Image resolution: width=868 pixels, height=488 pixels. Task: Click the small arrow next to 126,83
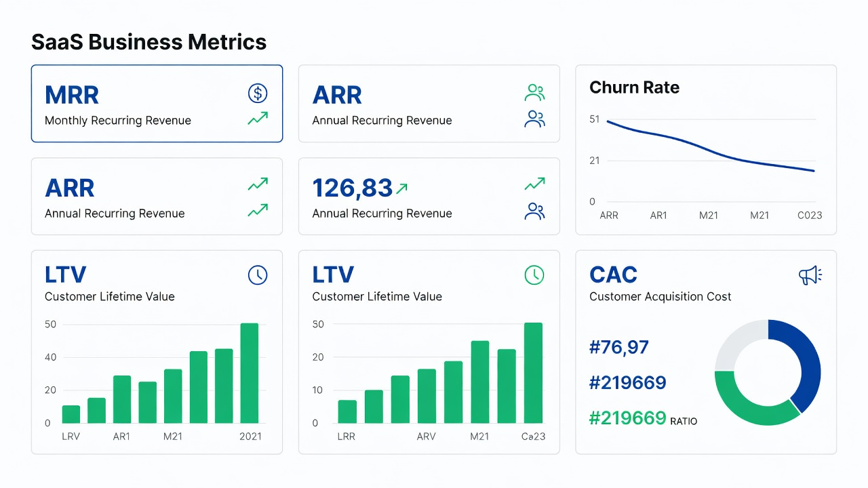click(401, 189)
